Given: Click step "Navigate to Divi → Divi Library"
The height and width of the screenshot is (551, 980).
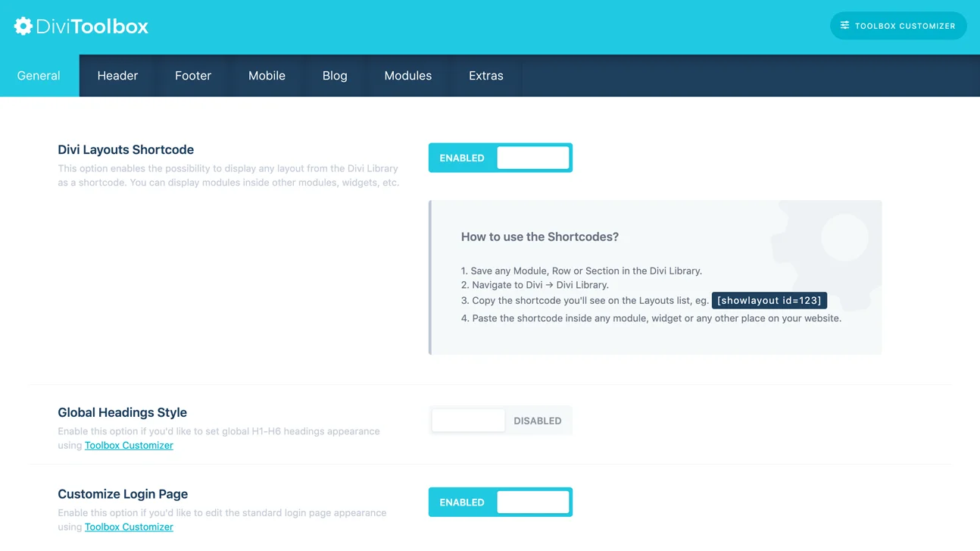Looking at the screenshot, I should pos(535,285).
